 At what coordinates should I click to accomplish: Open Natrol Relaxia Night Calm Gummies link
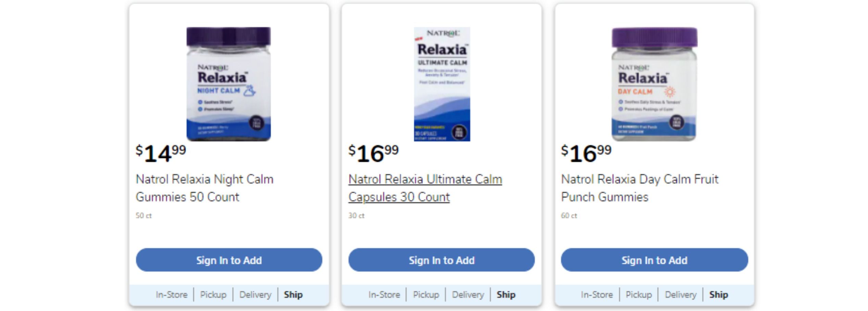click(204, 188)
